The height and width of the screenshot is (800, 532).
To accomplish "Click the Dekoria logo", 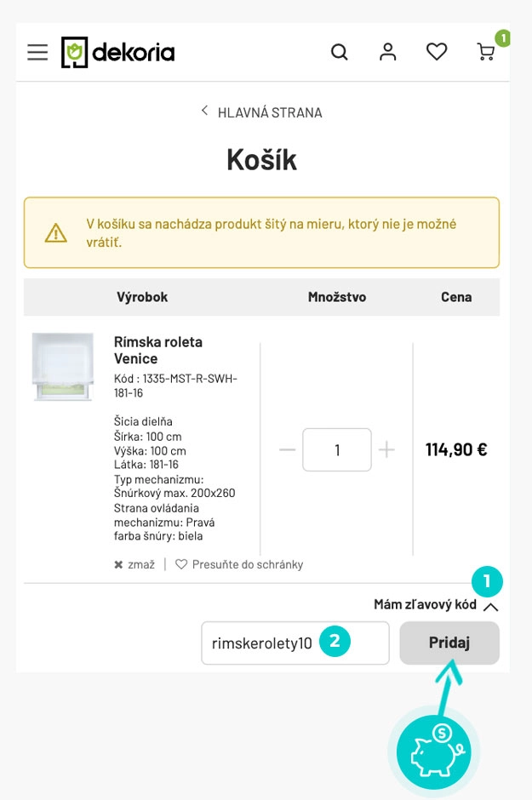I will (118, 53).
